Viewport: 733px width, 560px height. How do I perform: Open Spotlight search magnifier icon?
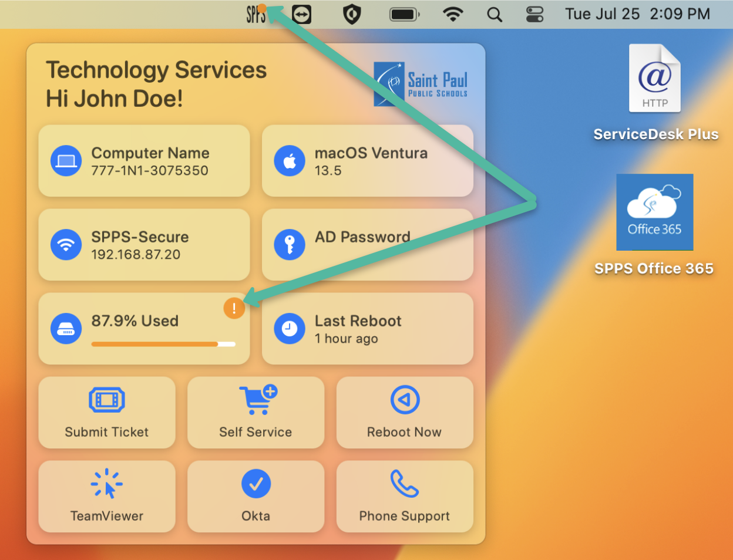pyautogui.click(x=495, y=15)
